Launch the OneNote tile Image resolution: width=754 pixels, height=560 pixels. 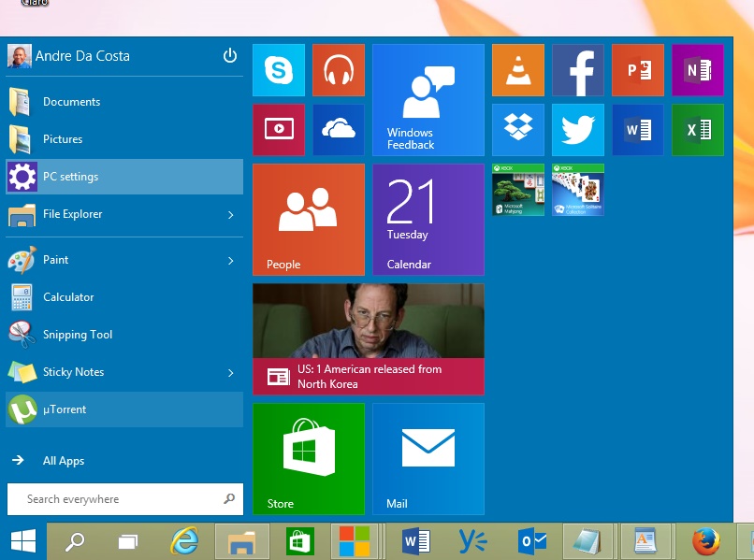[698, 70]
